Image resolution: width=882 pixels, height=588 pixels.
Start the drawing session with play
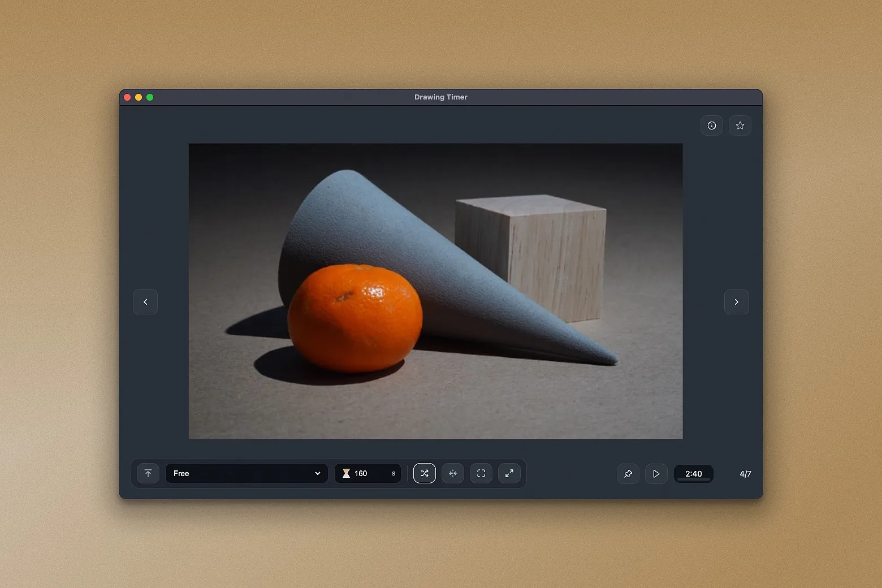[656, 474]
